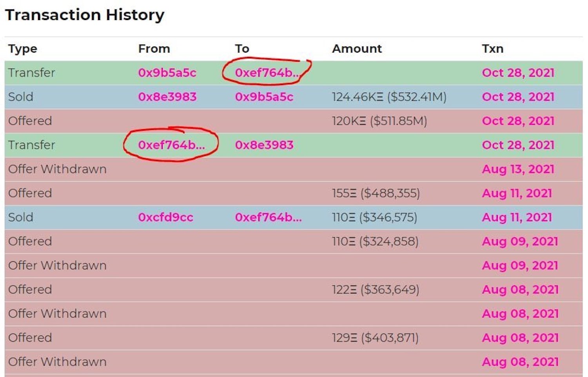Open buyer 0xef764b in the 110Ξ sale
Viewport: 588px width, 377px height.
268,217
